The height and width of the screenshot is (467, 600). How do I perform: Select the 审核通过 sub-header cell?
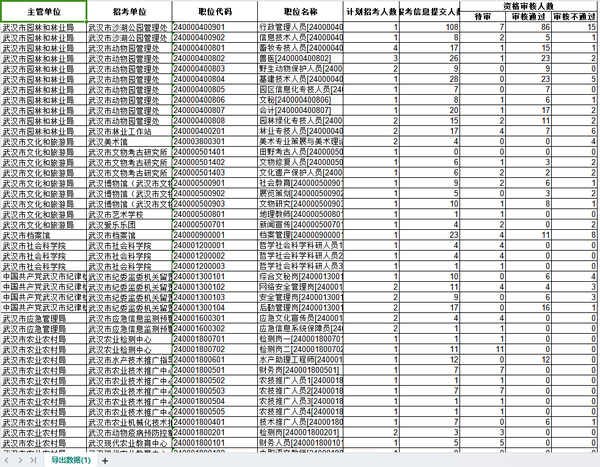click(x=528, y=17)
